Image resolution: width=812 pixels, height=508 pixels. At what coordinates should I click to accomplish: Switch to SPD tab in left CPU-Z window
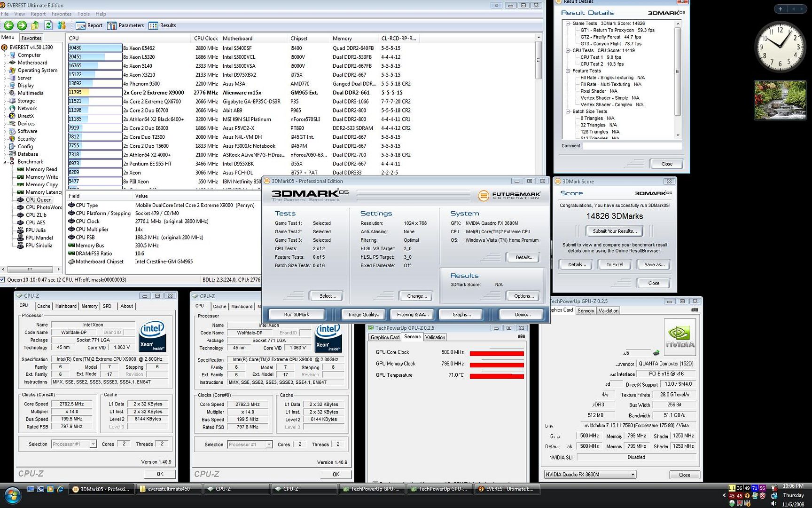(x=107, y=306)
